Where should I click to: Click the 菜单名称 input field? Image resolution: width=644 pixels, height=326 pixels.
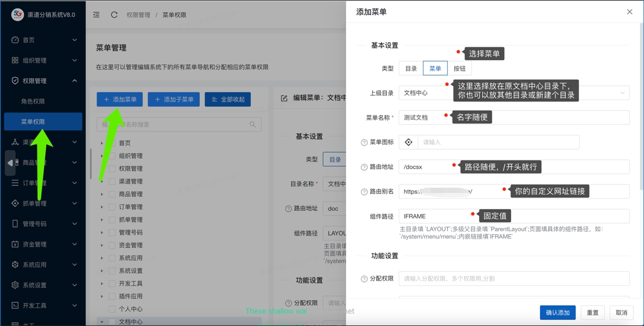point(513,117)
